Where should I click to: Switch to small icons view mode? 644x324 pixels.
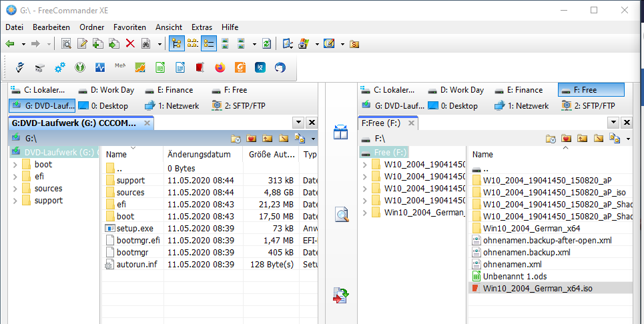[x=193, y=43]
